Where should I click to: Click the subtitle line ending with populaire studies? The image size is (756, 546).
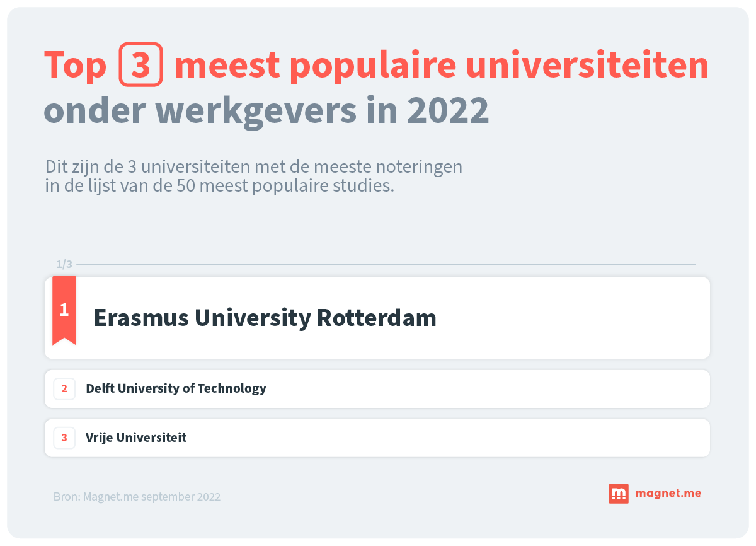point(219,187)
